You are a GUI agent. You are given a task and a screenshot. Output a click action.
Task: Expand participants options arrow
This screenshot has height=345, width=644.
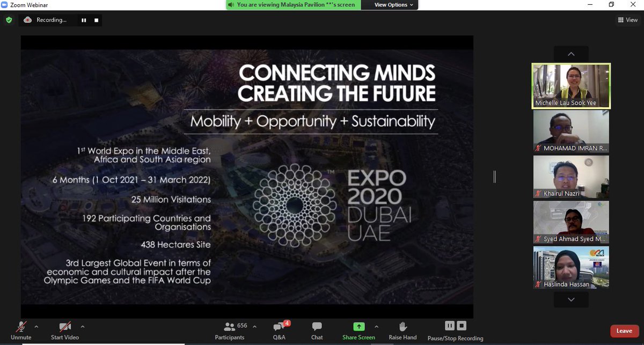coord(254,326)
